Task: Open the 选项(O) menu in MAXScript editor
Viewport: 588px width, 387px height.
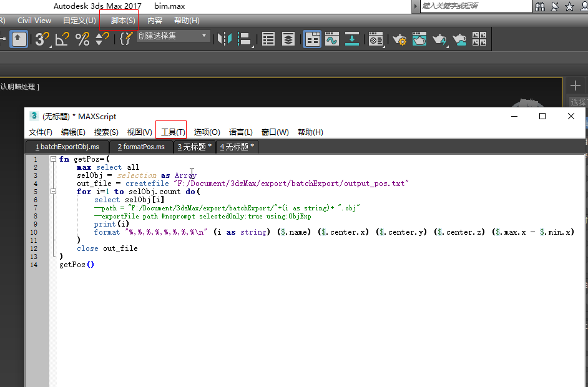Action: point(207,132)
